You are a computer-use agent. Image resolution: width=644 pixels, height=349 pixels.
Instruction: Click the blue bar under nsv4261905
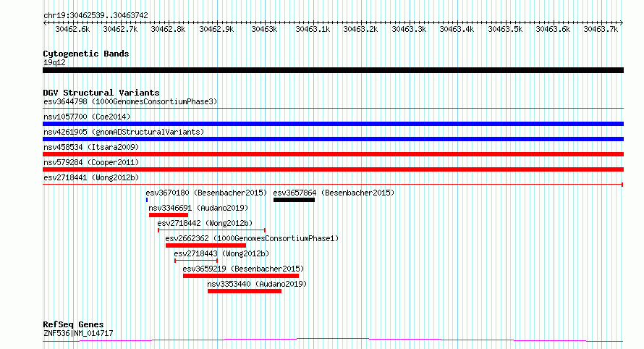tap(333, 139)
